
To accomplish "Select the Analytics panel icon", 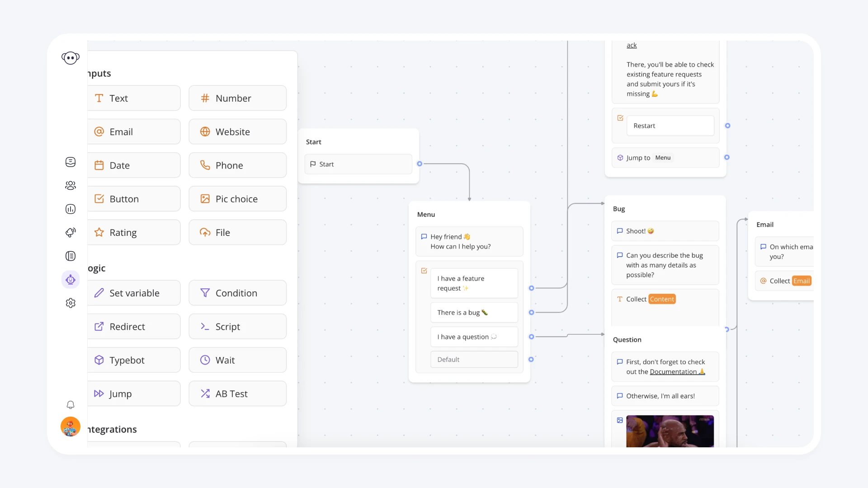I will coord(71,209).
